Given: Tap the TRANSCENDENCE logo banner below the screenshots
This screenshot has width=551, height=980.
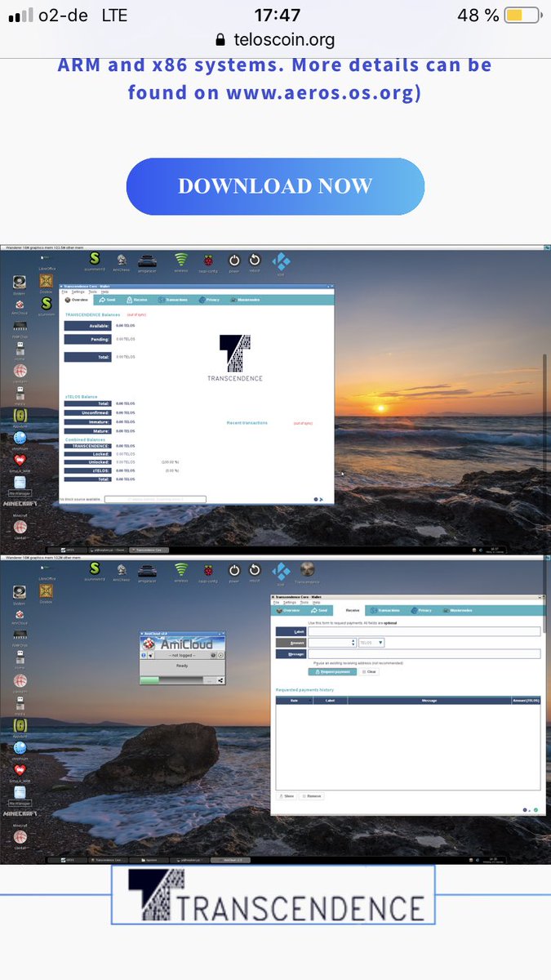Looking at the screenshot, I should (275, 896).
